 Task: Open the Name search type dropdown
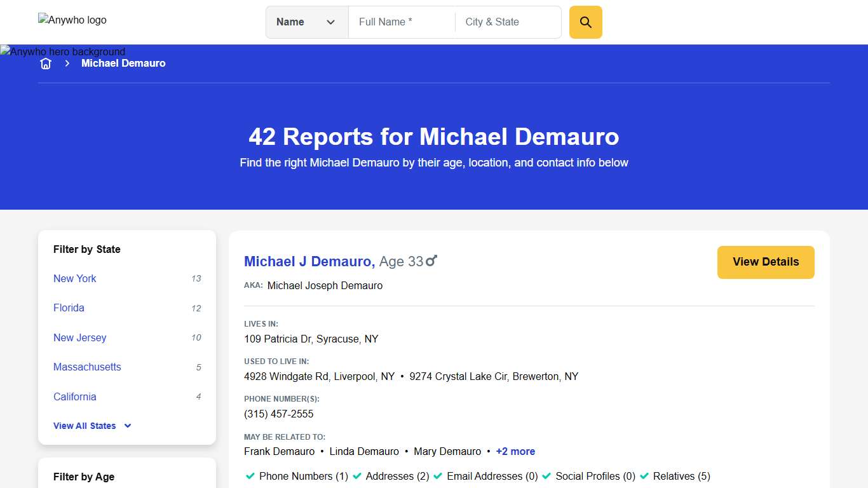(x=306, y=22)
